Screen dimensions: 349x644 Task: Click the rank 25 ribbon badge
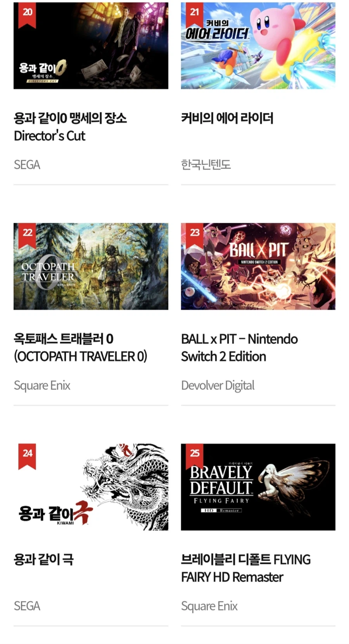click(x=195, y=456)
